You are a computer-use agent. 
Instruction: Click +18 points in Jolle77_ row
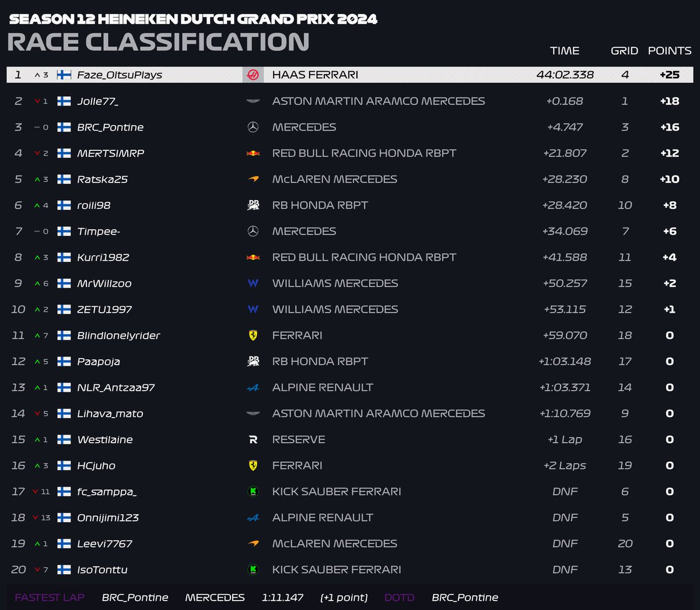click(670, 101)
